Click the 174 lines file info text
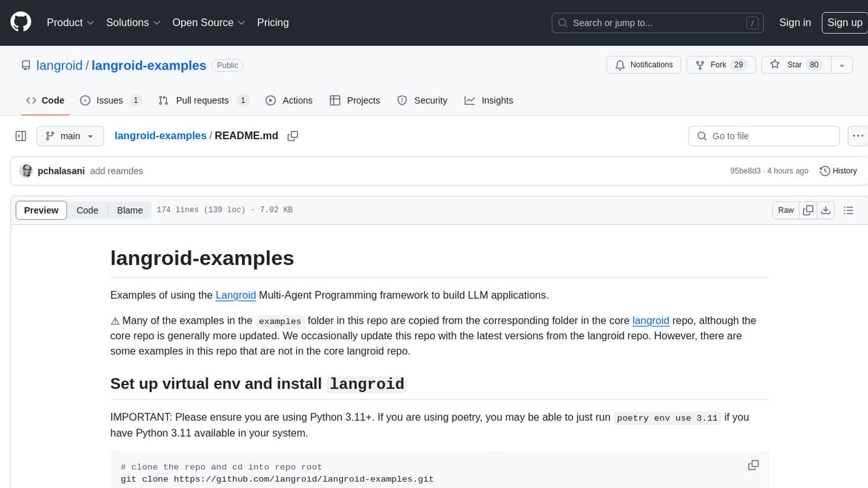 pos(224,210)
